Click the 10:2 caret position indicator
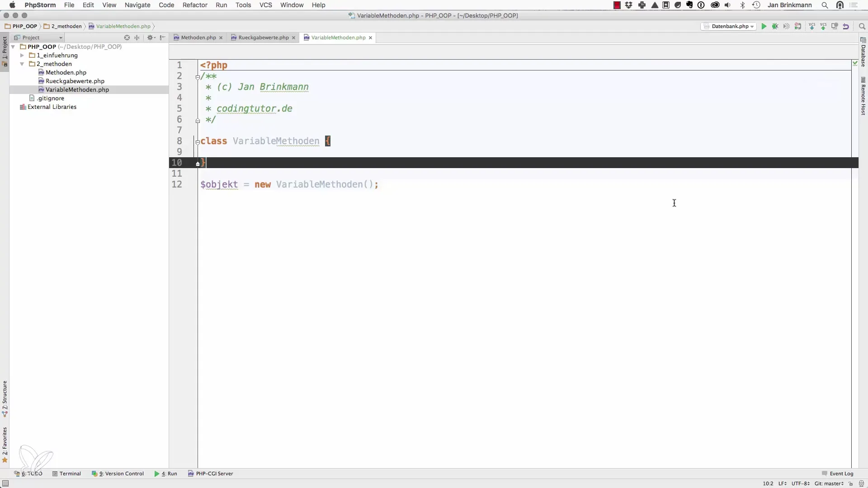 (x=768, y=483)
